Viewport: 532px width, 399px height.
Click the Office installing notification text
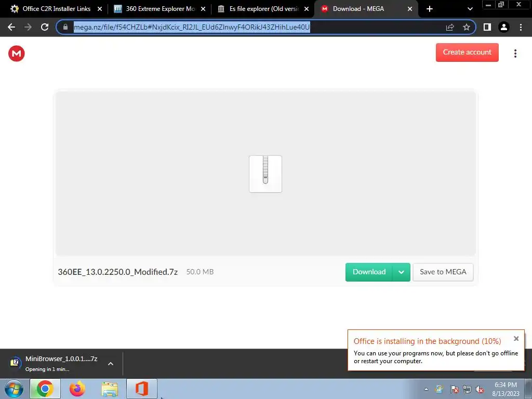click(436, 357)
